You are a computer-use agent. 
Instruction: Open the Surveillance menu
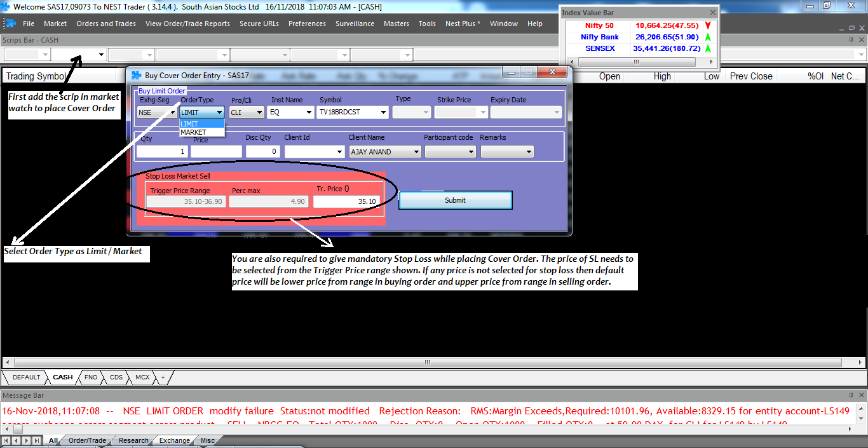click(x=355, y=24)
